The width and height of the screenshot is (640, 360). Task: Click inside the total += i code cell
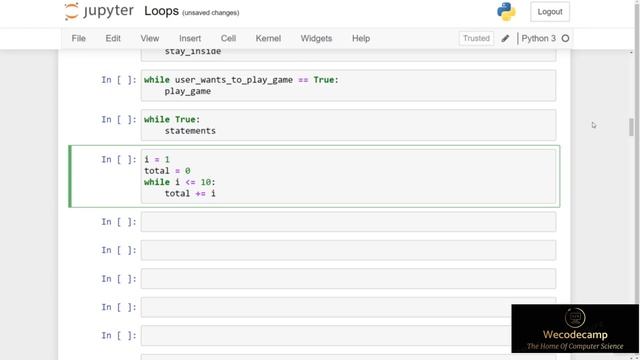348,176
